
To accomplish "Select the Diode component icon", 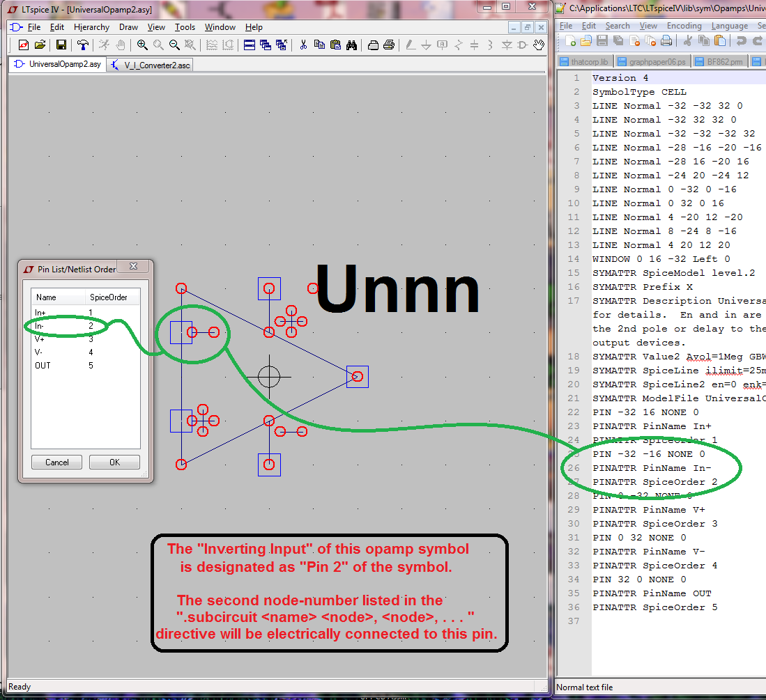I will 507,45.
